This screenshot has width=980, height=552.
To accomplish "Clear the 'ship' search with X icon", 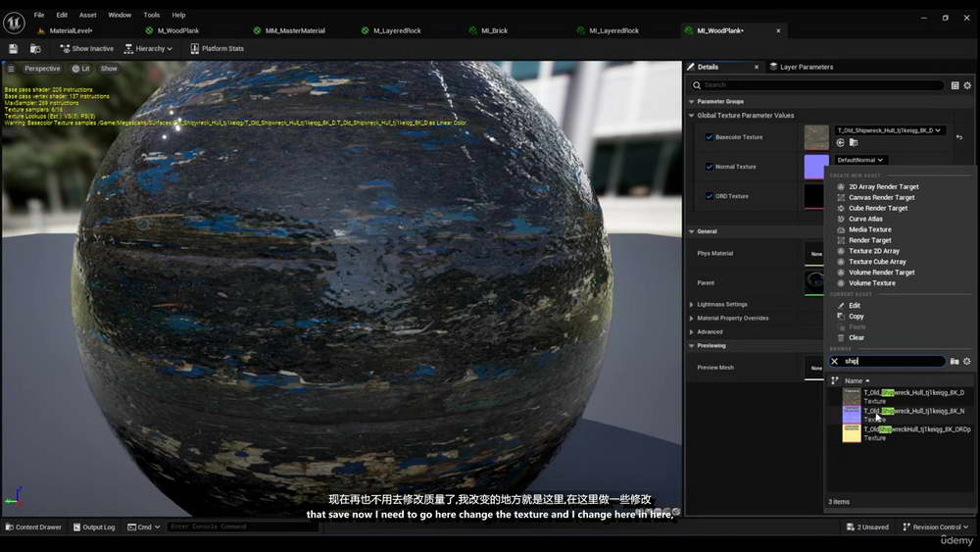I will (834, 362).
